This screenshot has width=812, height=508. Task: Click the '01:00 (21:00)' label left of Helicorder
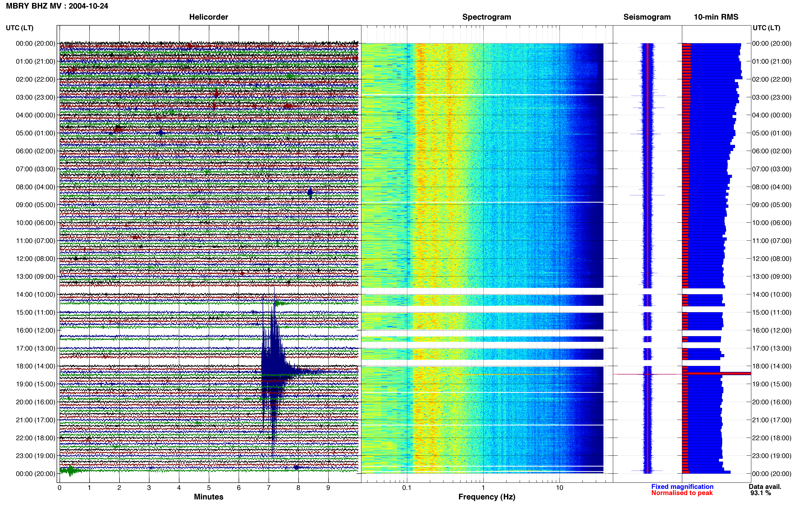pos(36,61)
